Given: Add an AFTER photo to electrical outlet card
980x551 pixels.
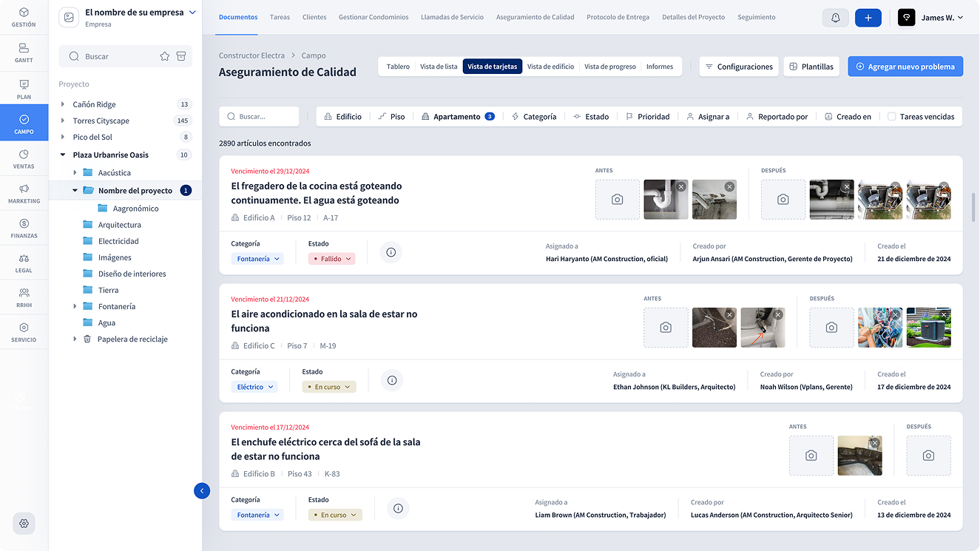Looking at the screenshot, I should tap(929, 456).
